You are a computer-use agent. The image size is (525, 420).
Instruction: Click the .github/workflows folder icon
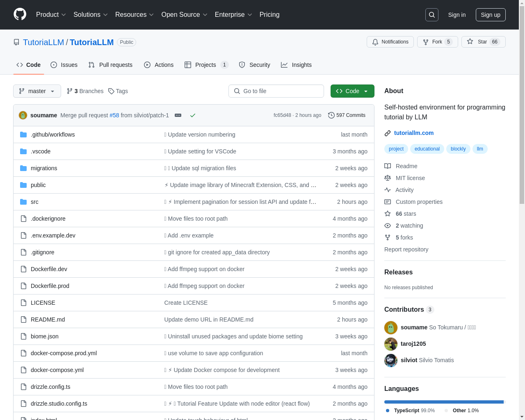click(23, 135)
